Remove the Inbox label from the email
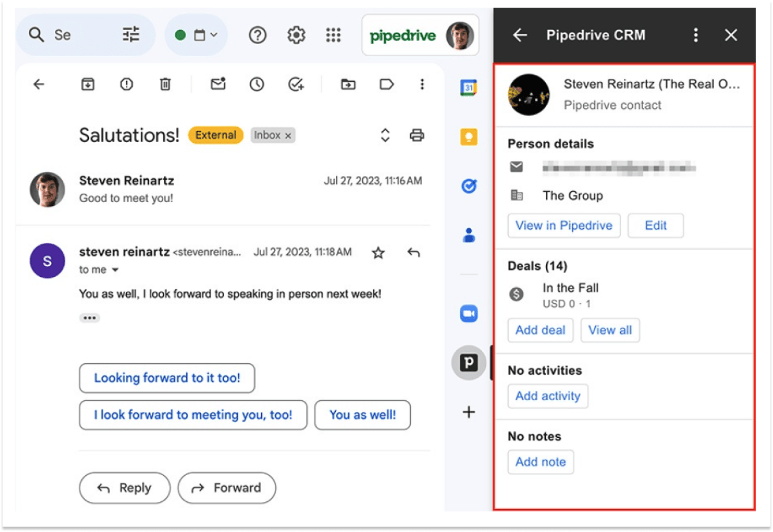Screen dimensions: 773x532 pyautogui.click(x=288, y=135)
